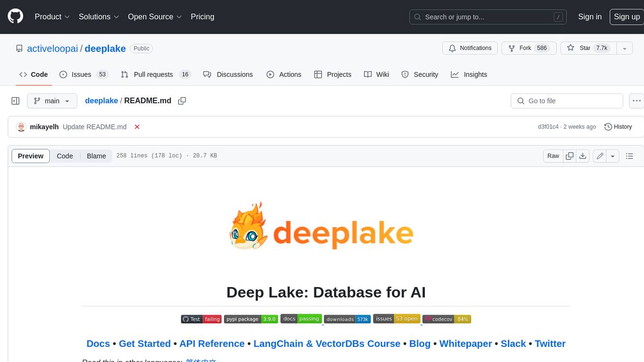The height and width of the screenshot is (362, 644).
Task: Open the LangChain & VectorDBs Course link
Action: 327,344
